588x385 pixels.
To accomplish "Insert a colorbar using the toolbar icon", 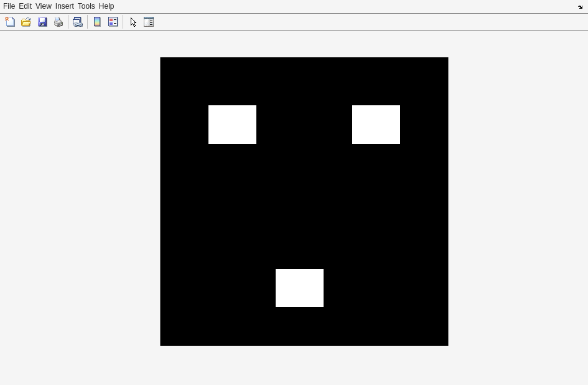I will click(x=97, y=22).
